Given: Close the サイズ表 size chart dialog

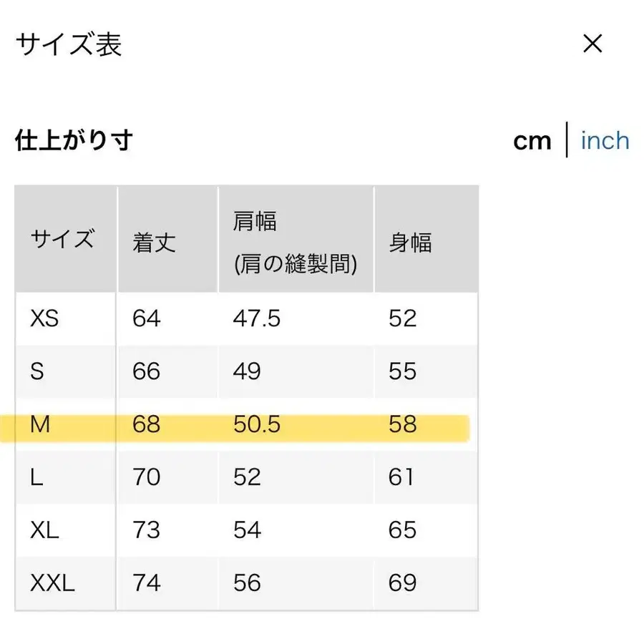Looking at the screenshot, I should [x=592, y=44].
